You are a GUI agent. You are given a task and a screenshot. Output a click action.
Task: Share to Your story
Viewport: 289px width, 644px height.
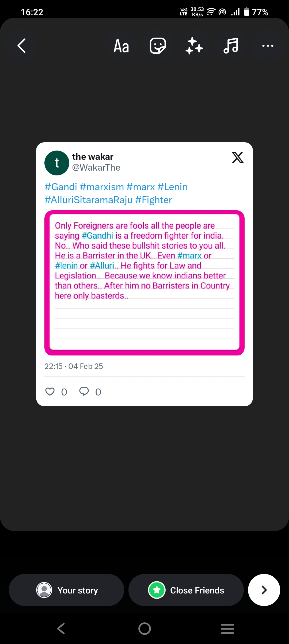coord(66,590)
